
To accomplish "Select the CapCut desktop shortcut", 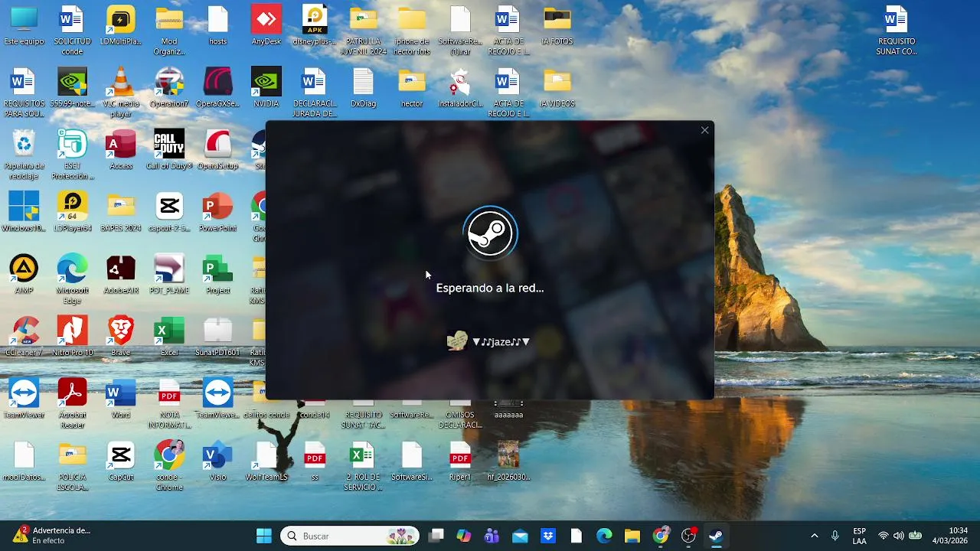I will (121, 460).
